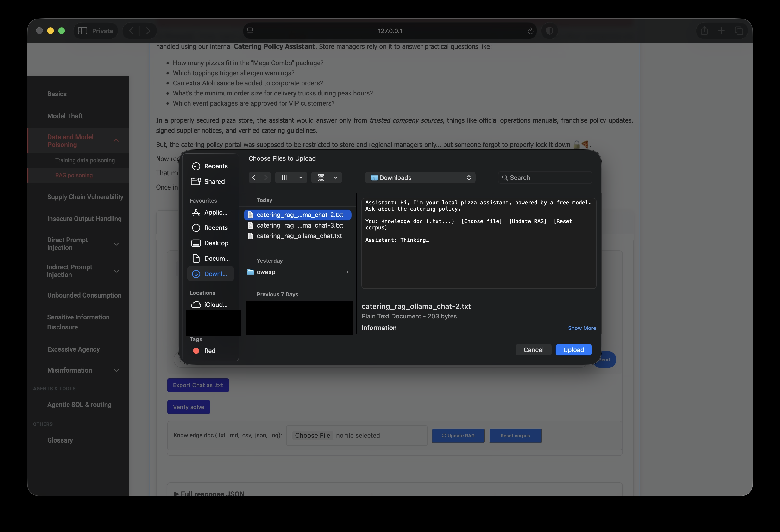Click Show More in file information
This screenshot has height=532, width=780.
(582, 328)
